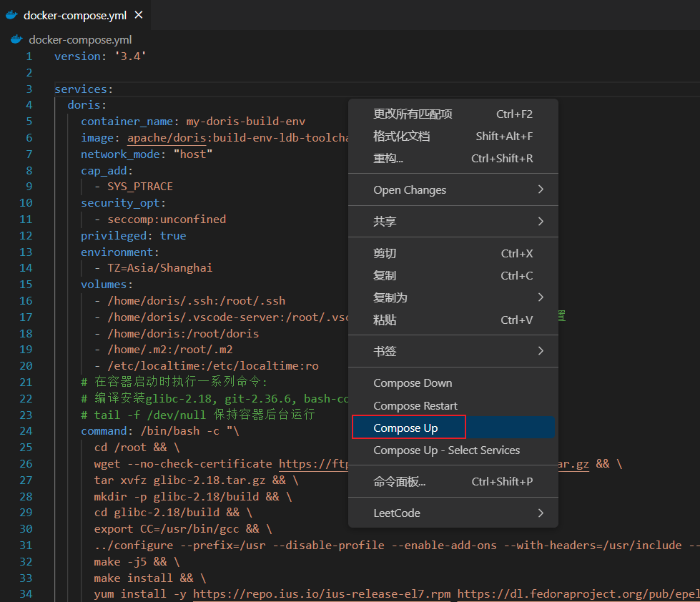The height and width of the screenshot is (602, 700).
Task: Open 命令面板... from the menu
Action: click(x=399, y=482)
